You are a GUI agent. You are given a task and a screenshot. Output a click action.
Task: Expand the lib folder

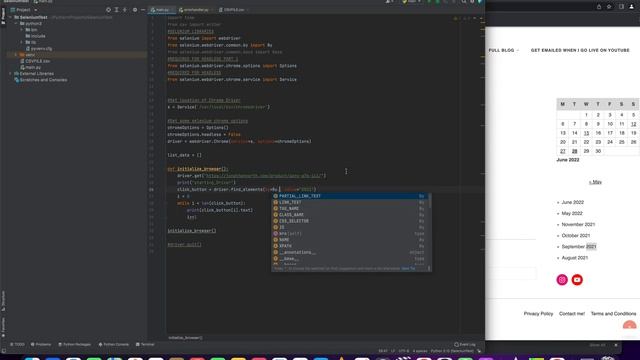point(22,42)
